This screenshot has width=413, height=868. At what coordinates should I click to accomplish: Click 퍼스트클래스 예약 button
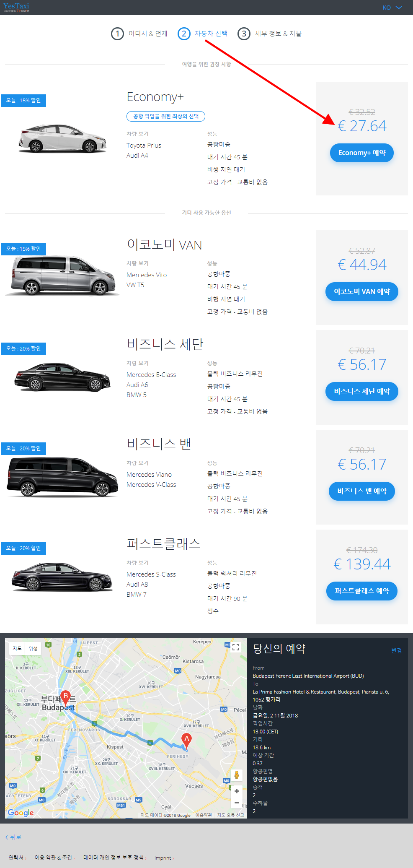coord(362,591)
